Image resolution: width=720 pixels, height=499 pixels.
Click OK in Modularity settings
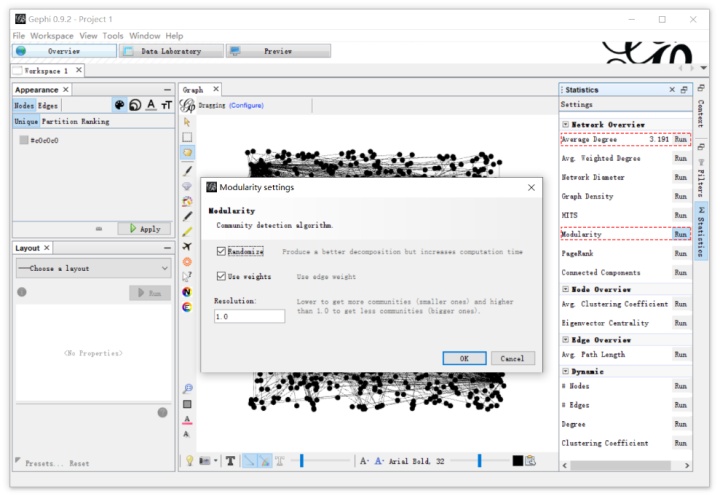pyautogui.click(x=464, y=358)
